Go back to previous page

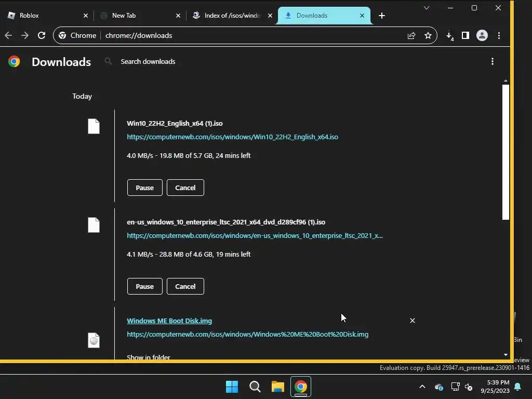pos(8,35)
